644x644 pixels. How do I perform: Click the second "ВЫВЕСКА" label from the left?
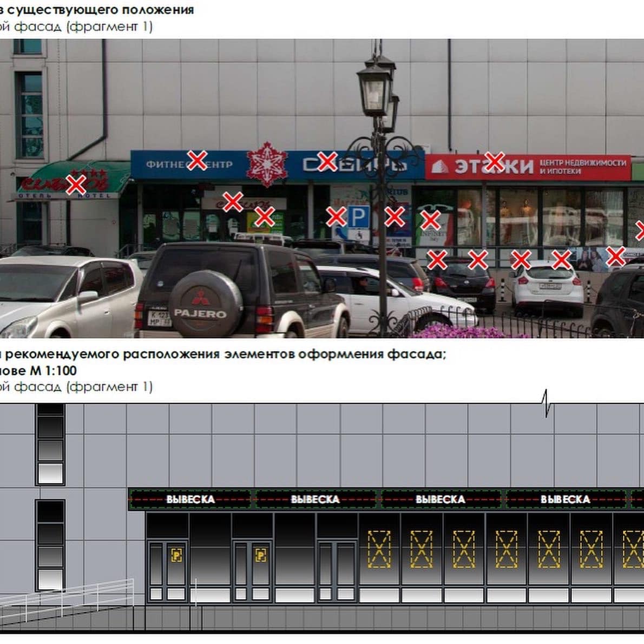pos(315,499)
